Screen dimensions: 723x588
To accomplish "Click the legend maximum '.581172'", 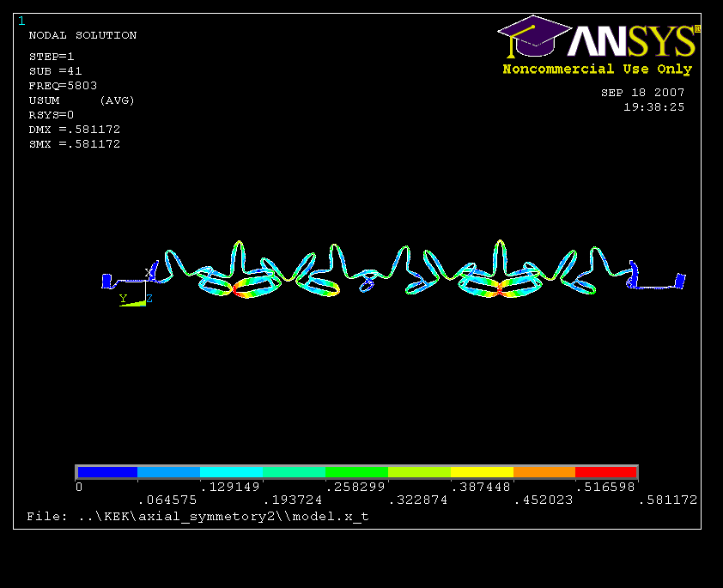I will click(668, 500).
